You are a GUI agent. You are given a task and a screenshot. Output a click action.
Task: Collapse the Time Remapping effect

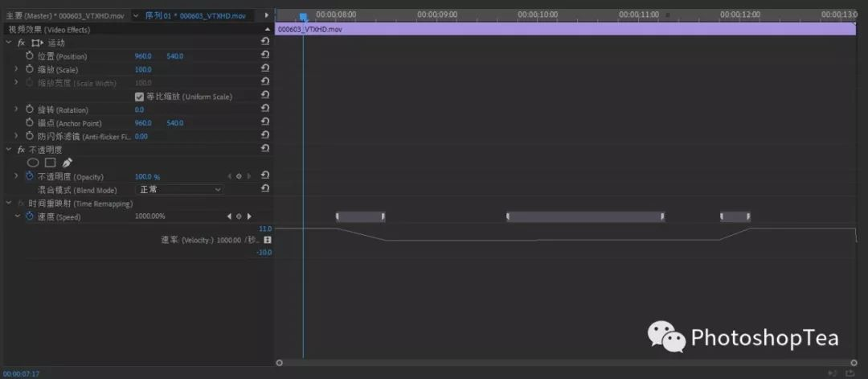pyautogui.click(x=8, y=204)
